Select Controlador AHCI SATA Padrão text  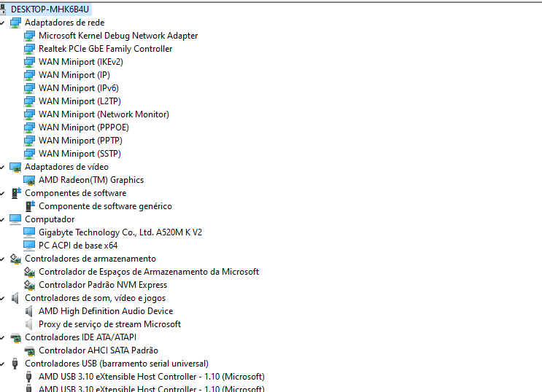(98, 350)
